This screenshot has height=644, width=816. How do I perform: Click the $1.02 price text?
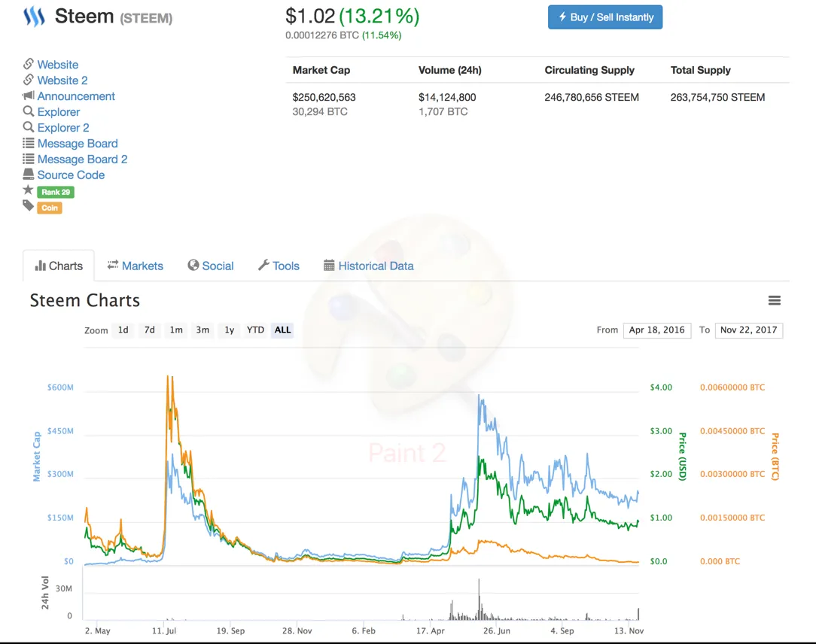click(x=310, y=16)
